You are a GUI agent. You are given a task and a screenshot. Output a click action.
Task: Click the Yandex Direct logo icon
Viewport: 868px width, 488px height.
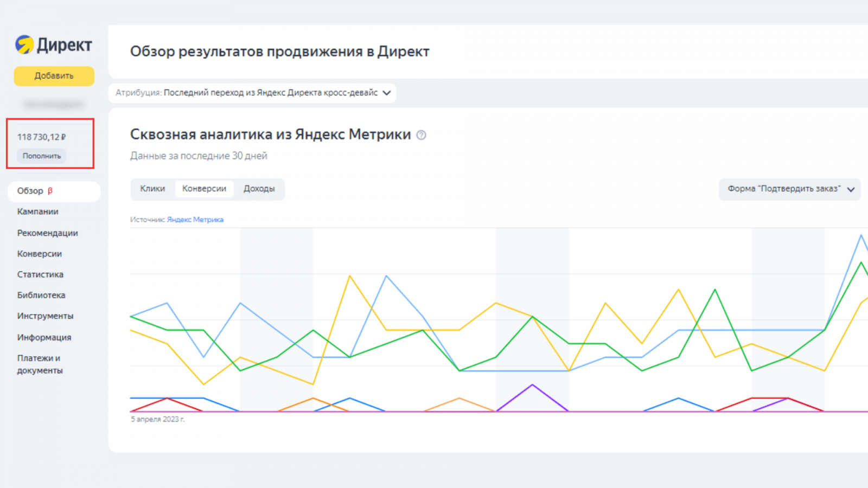coord(24,44)
